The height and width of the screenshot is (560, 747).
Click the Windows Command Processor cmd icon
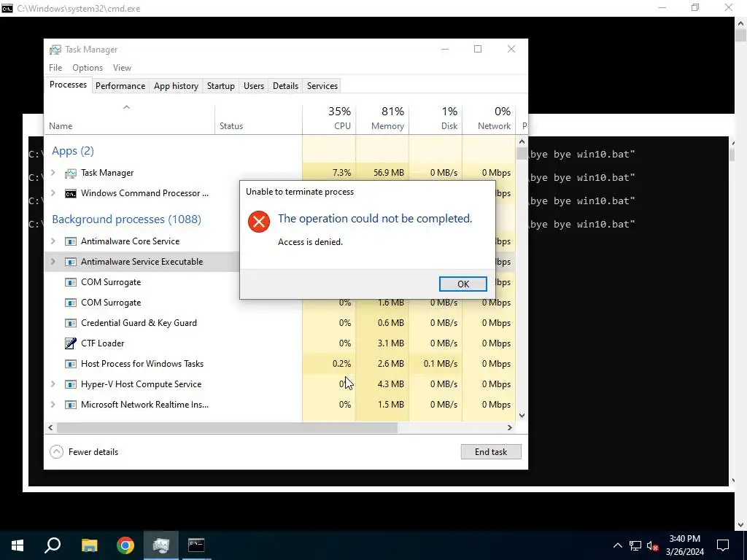(71, 194)
